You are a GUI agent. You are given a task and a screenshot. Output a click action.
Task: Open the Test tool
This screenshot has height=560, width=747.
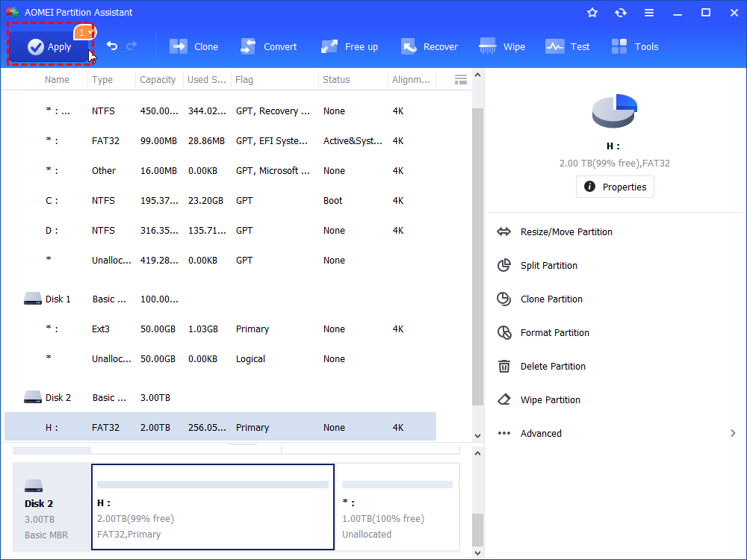[x=568, y=46]
